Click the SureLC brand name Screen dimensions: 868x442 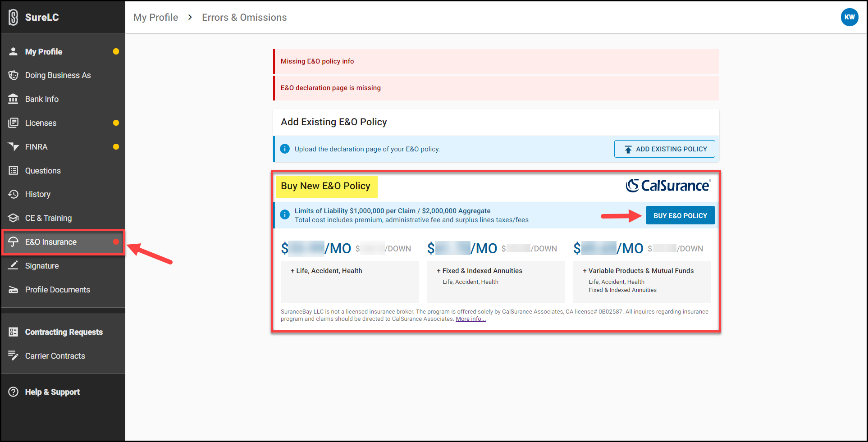point(42,17)
